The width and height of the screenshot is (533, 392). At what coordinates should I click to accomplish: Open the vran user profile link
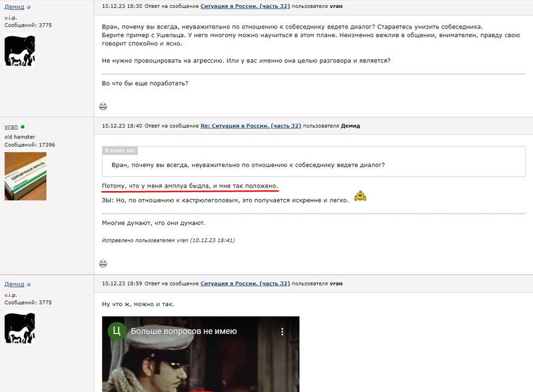coord(11,126)
